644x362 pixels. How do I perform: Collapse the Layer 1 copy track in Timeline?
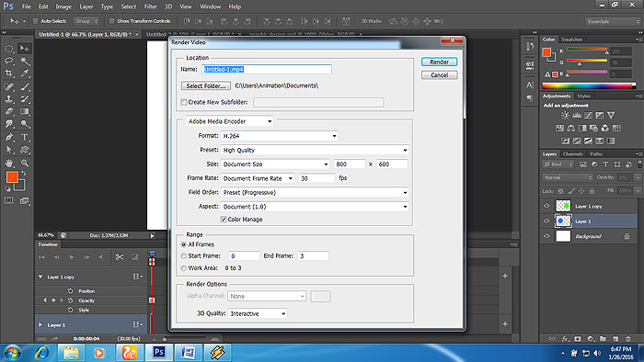[40, 277]
